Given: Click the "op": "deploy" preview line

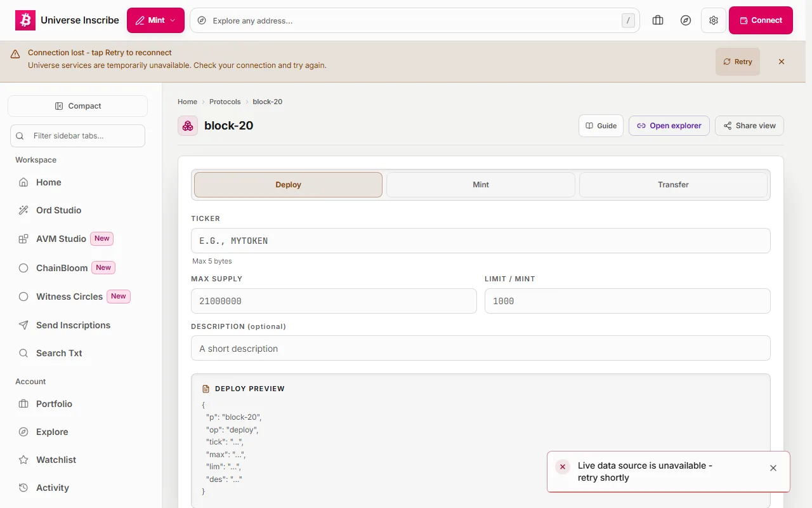Looking at the screenshot, I should [232, 430].
